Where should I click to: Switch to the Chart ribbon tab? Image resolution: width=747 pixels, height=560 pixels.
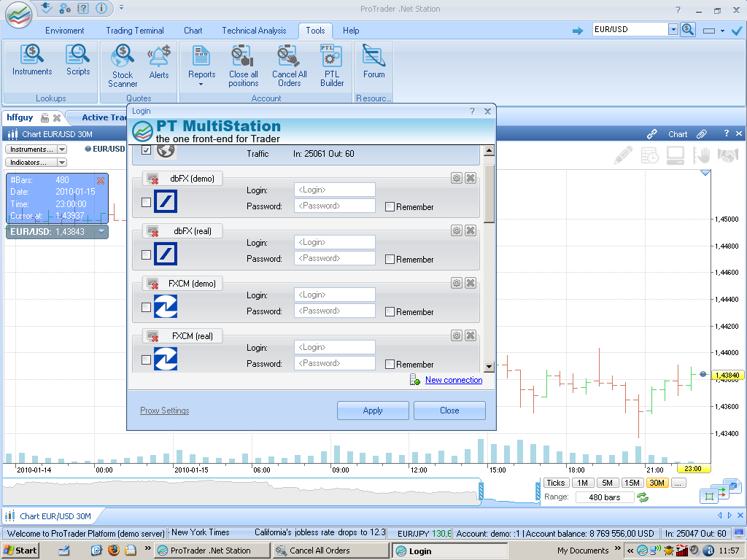193,31
